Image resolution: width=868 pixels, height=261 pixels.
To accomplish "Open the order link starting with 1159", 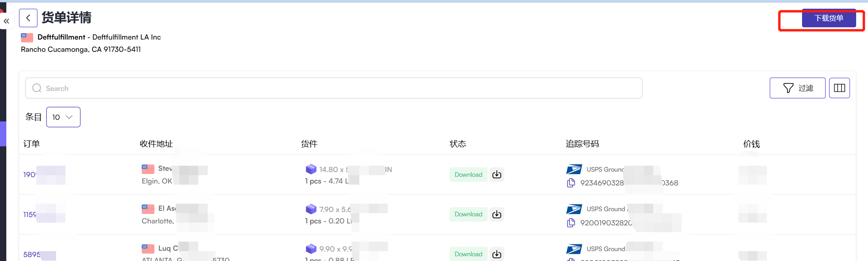I will [x=30, y=214].
